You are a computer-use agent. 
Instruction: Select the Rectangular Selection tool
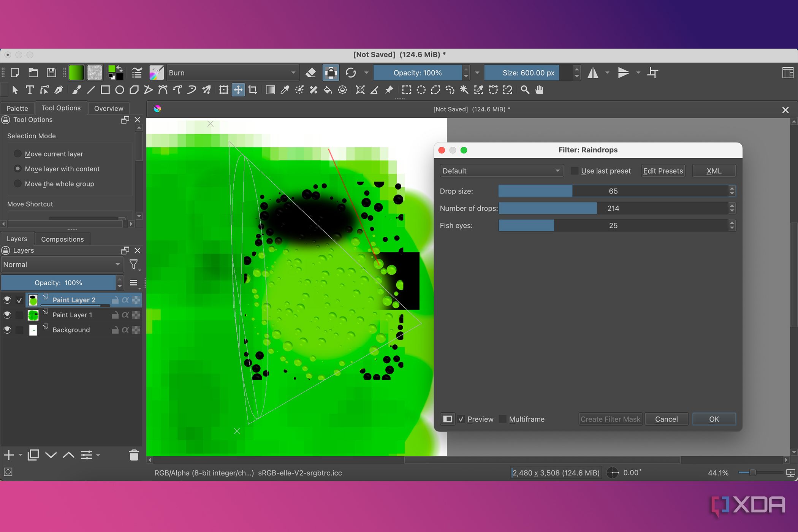[x=407, y=90]
